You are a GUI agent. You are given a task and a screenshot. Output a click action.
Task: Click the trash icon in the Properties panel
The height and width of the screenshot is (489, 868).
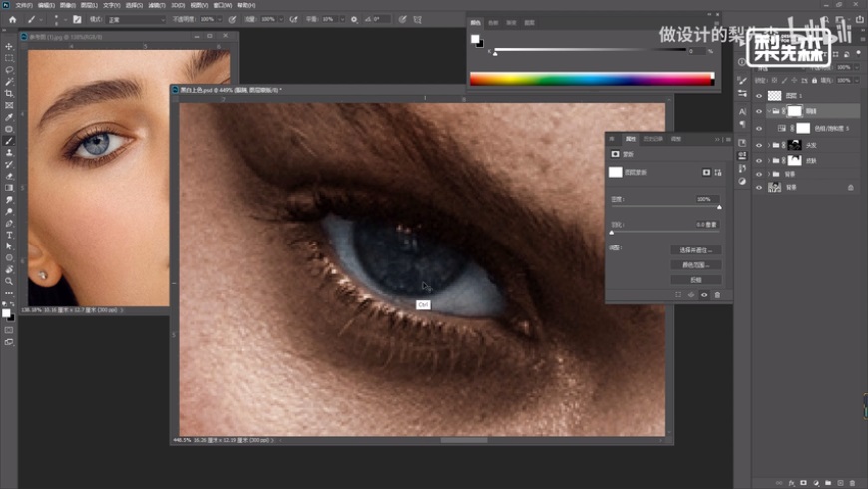pos(716,295)
